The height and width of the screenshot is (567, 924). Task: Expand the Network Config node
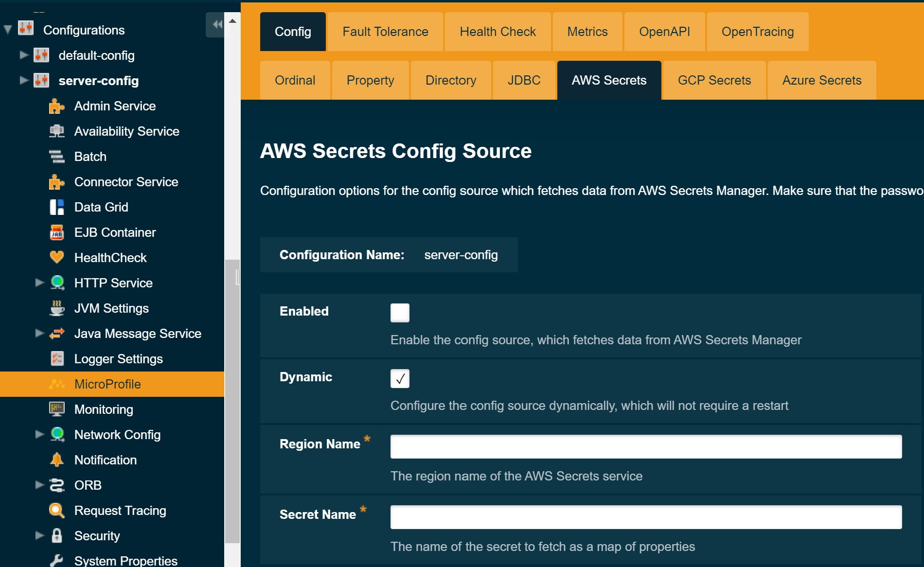(x=39, y=434)
